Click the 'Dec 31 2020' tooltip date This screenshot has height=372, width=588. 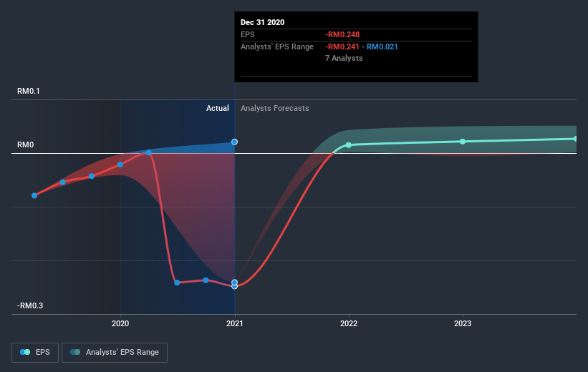tap(263, 22)
